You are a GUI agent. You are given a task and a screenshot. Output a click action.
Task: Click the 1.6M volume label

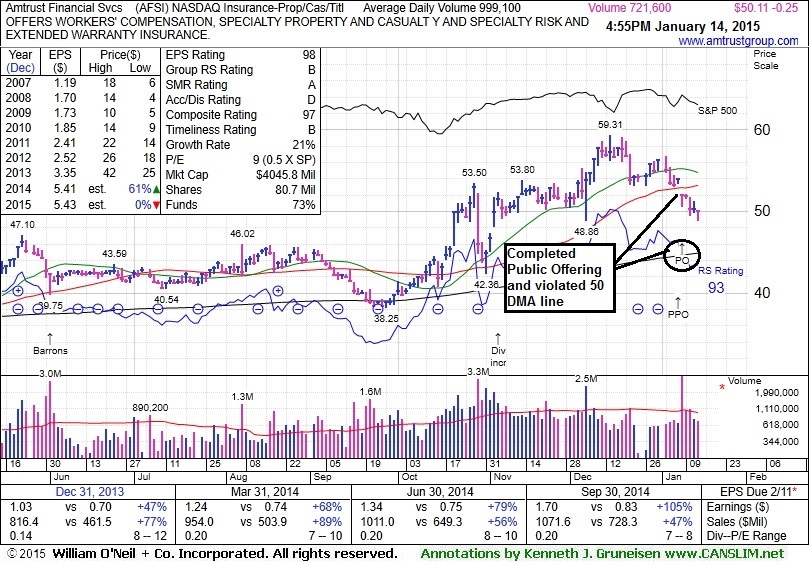click(x=370, y=392)
